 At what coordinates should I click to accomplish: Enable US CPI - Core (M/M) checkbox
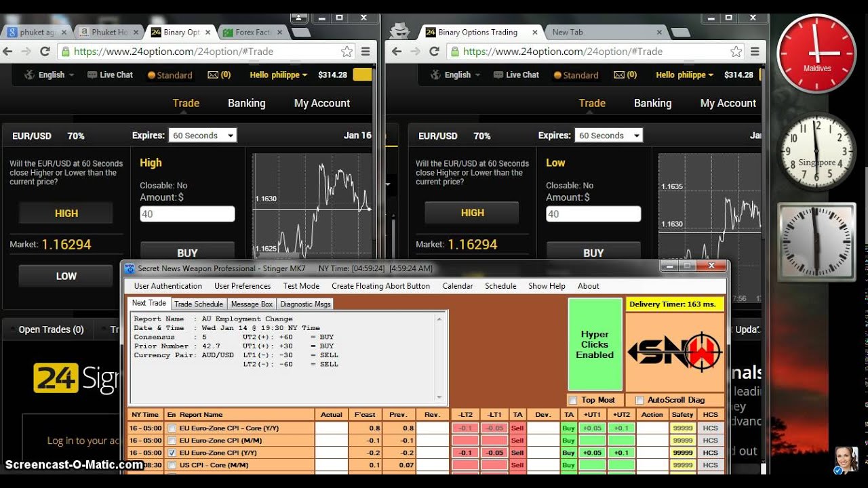172,465
